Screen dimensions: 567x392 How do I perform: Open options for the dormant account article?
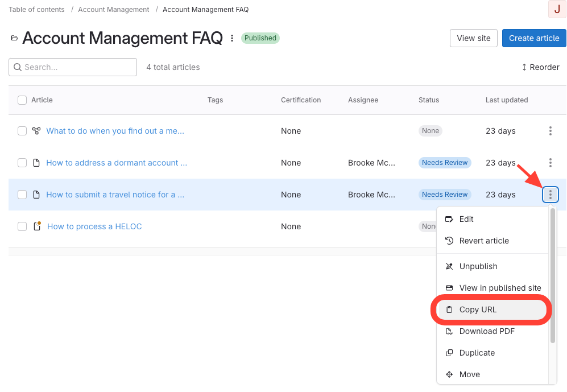click(550, 163)
